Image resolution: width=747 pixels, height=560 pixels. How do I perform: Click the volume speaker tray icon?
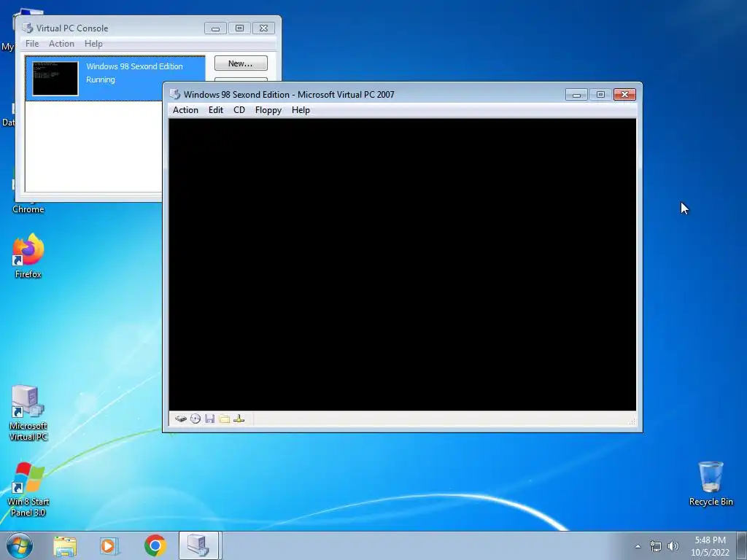[x=673, y=546]
